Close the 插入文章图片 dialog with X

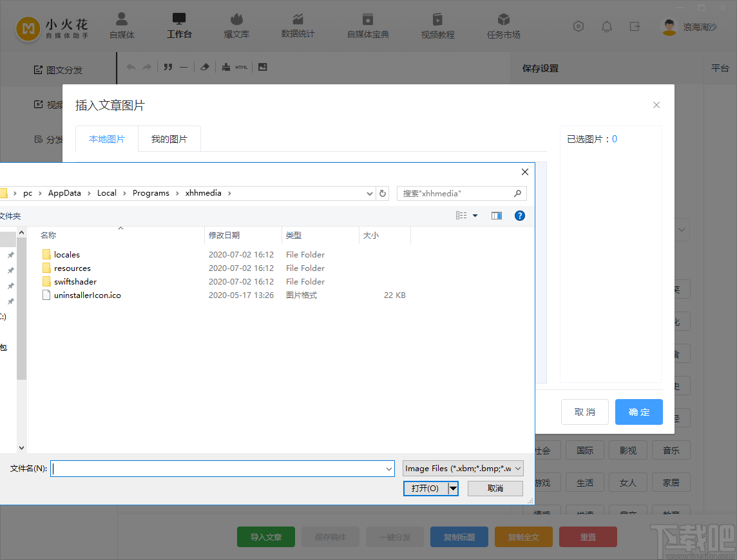coord(656,105)
